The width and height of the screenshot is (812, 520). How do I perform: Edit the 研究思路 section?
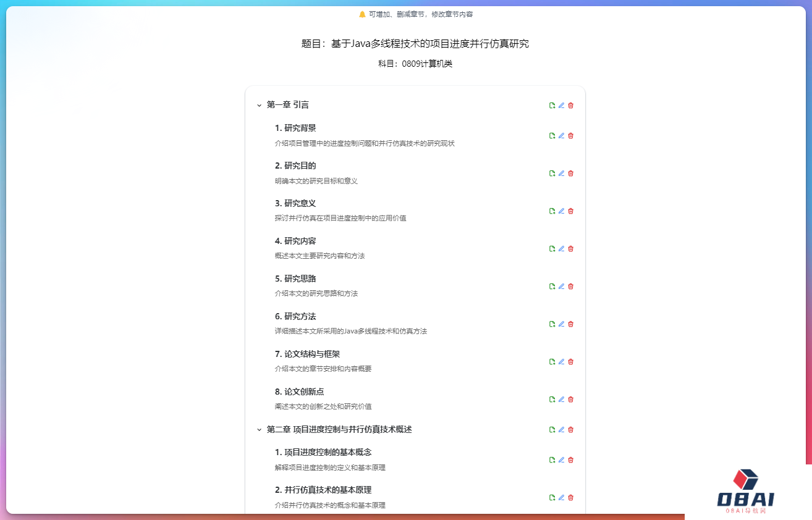(x=562, y=287)
